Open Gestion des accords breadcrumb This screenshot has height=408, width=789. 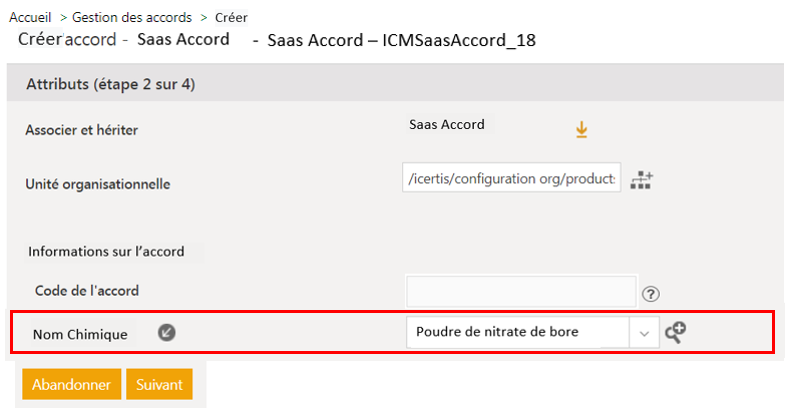[x=133, y=17]
